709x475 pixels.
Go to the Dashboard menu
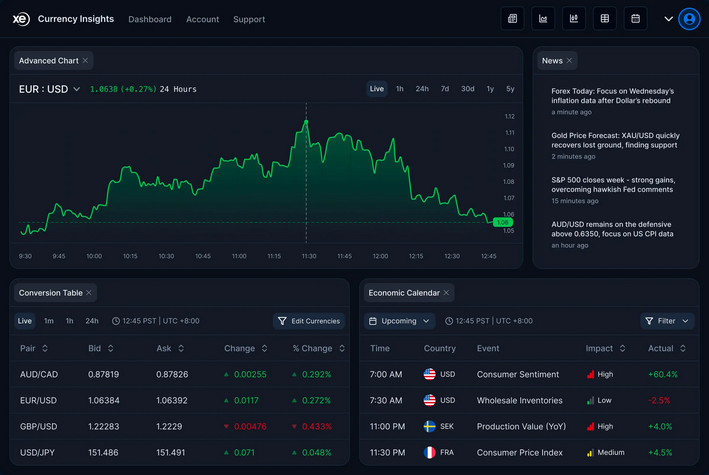[x=150, y=19]
